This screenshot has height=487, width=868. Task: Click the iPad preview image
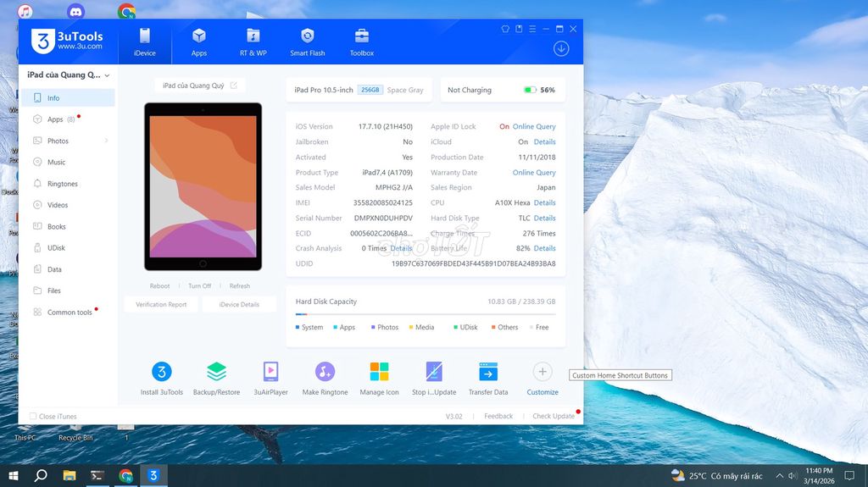(203, 186)
